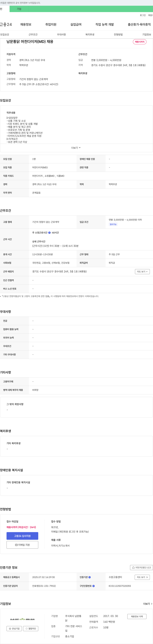Viewport: 153px width, 644px height.
Task: Open 지도 보기 dropdown for 근무 예정지
Action: pyautogui.click(x=142, y=271)
